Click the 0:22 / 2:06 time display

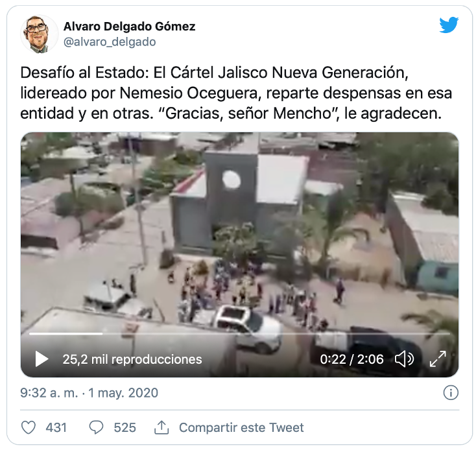tap(352, 359)
